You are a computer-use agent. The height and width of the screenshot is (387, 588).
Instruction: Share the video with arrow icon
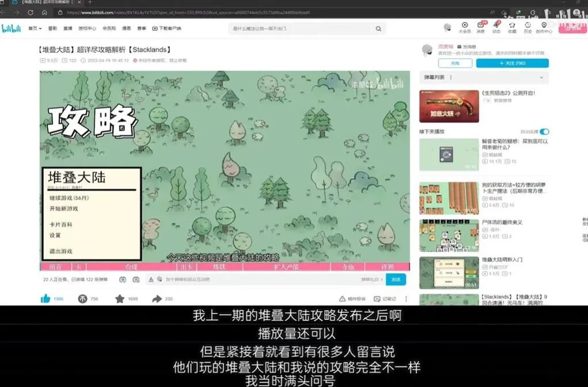click(157, 299)
